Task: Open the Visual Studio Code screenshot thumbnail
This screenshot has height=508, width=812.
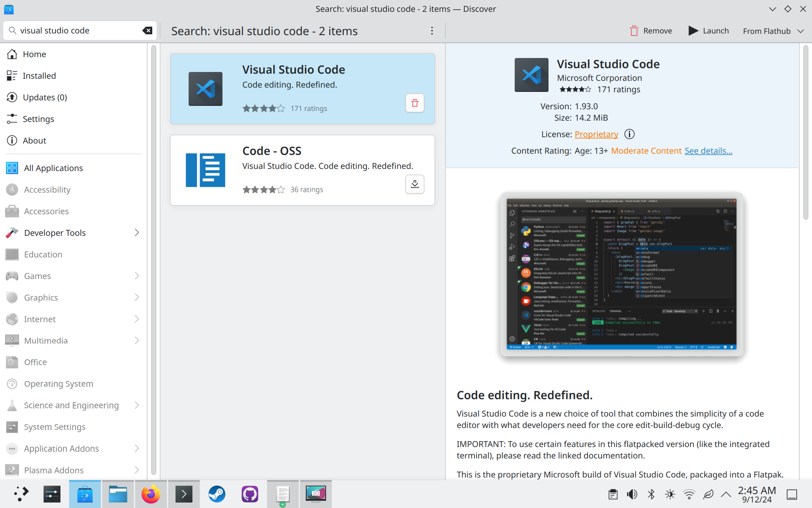Action: [x=622, y=274]
